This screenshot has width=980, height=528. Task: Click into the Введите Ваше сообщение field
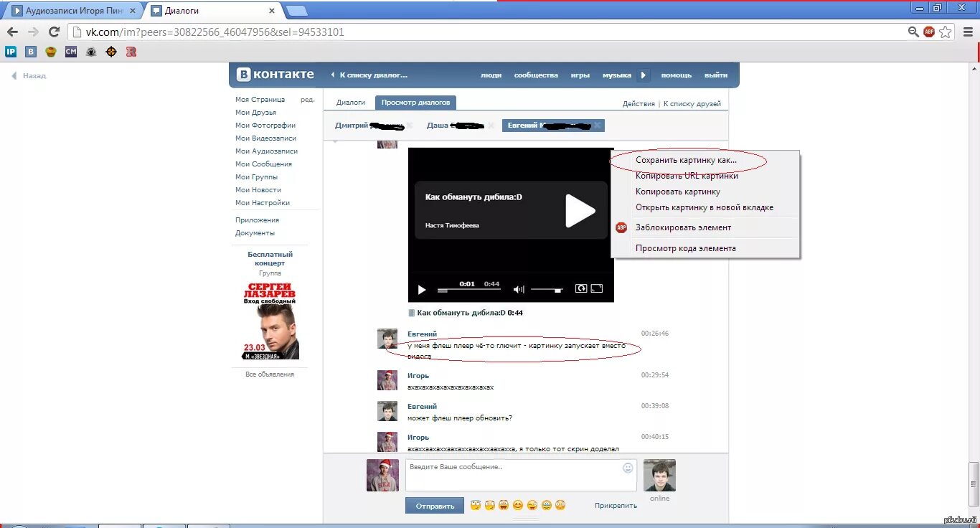[520, 475]
